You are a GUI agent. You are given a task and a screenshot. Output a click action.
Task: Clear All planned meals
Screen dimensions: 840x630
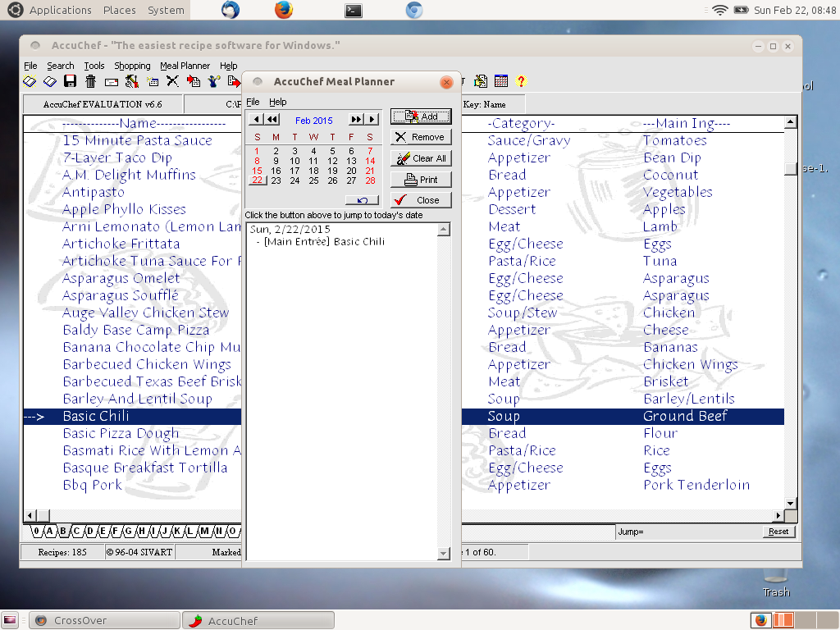click(421, 157)
